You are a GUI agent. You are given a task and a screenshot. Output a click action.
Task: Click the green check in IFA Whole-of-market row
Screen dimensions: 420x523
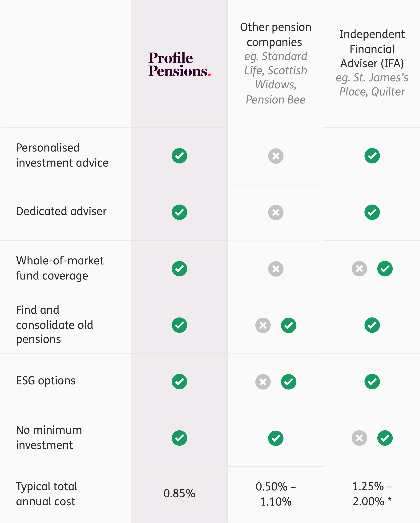pyautogui.click(x=385, y=269)
